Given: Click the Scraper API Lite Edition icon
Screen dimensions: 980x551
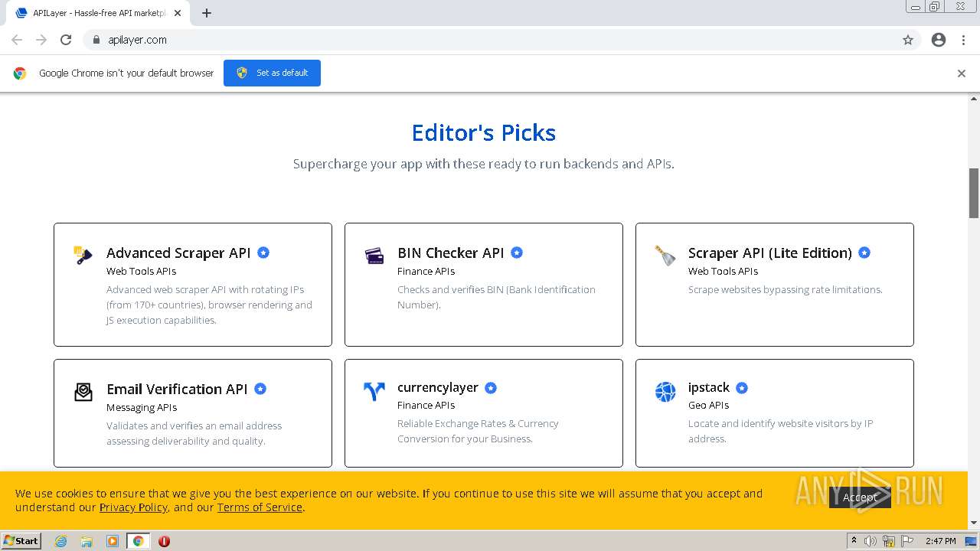Looking at the screenshot, I should click(665, 255).
